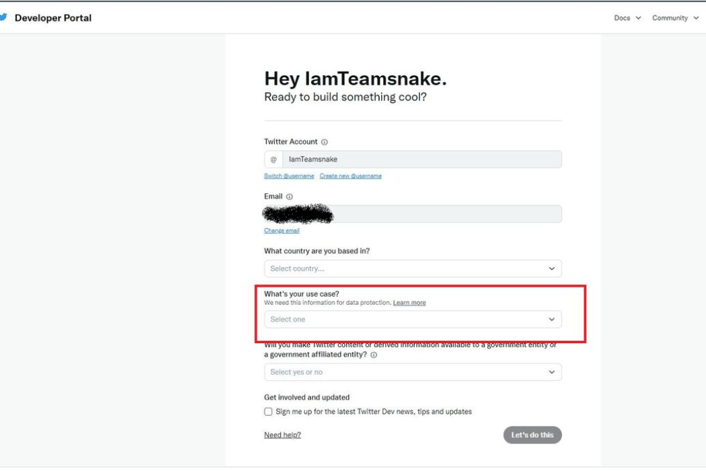Open the Select country dropdown

coord(413,268)
